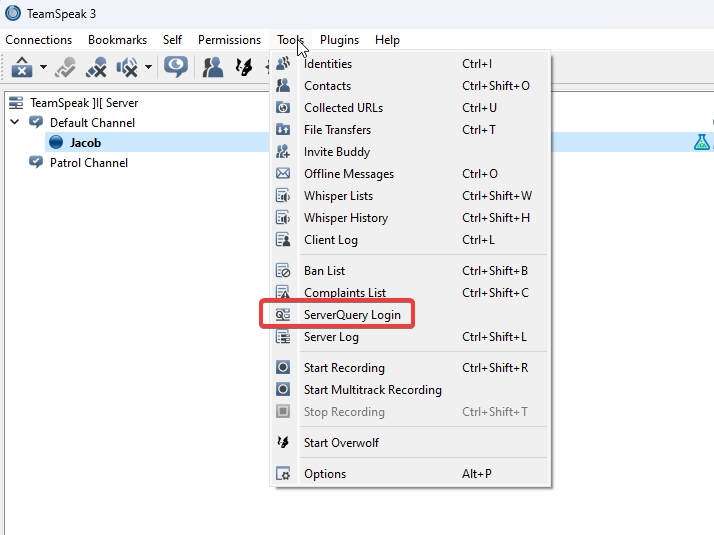The height and width of the screenshot is (535, 714).
Task: Click the greyed-out Activate Microphone icon
Action: 66,67
